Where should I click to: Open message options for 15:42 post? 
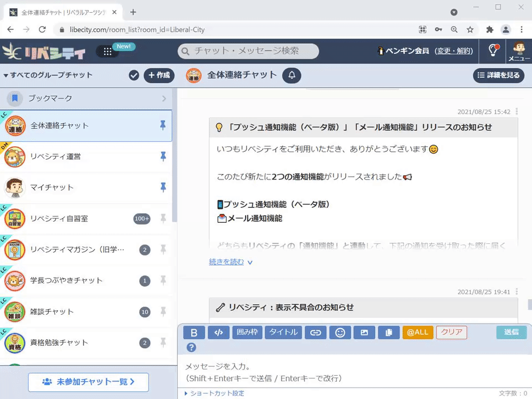click(516, 111)
